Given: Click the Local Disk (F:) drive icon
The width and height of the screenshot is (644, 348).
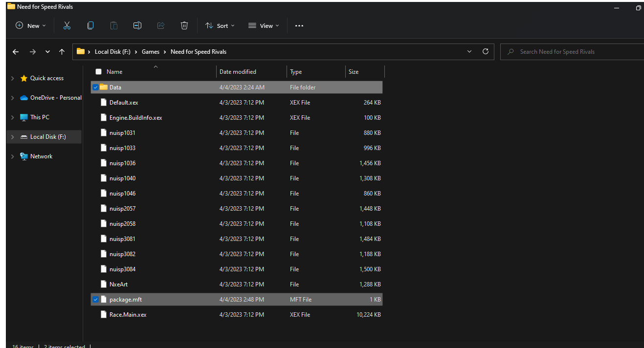Looking at the screenshot, I should point(24,137).
